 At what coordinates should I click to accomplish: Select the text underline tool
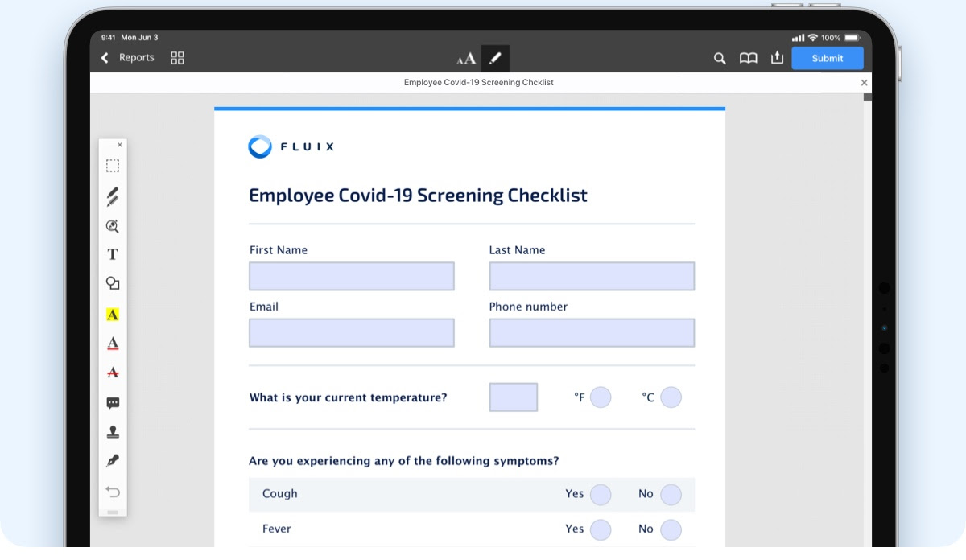coord(113,344)
